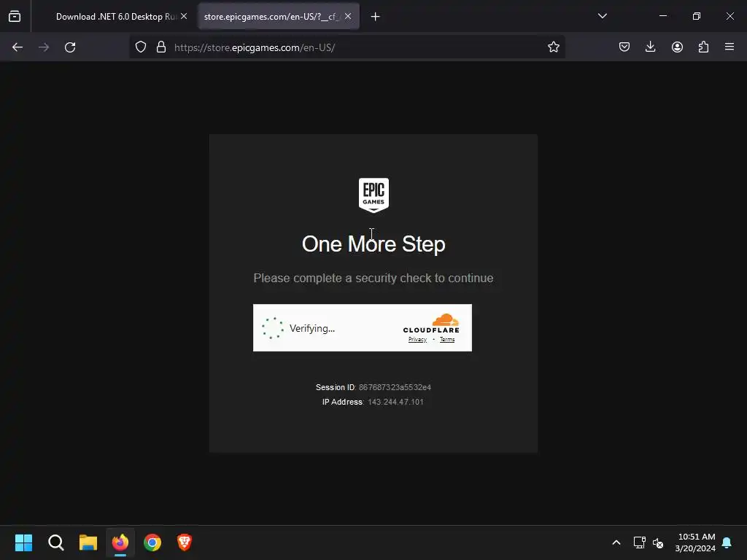View site security padlock info

coord(161,47)
